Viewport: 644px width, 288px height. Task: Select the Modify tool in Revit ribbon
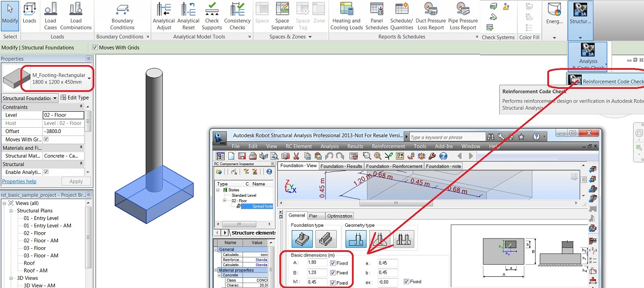click(10, 16)
